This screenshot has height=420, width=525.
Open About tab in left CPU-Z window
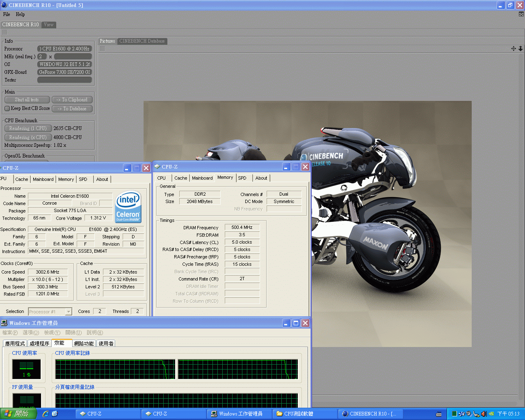102,179
